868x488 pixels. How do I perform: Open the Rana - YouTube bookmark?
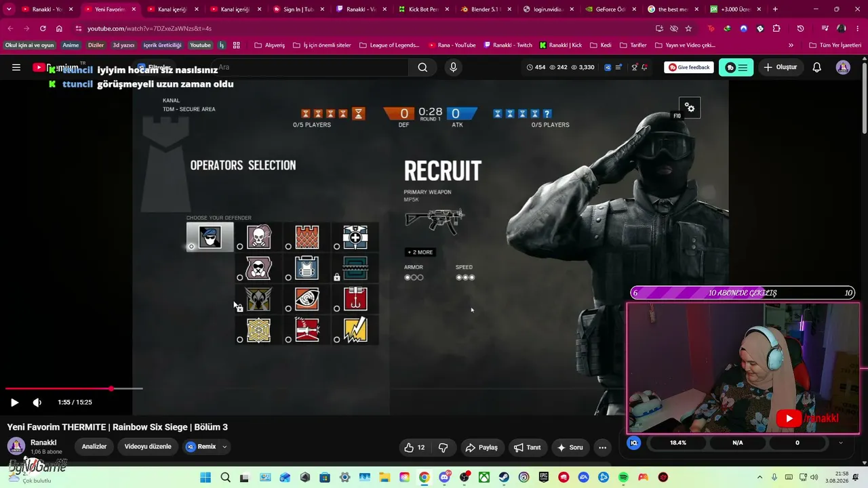click(452, 45)
